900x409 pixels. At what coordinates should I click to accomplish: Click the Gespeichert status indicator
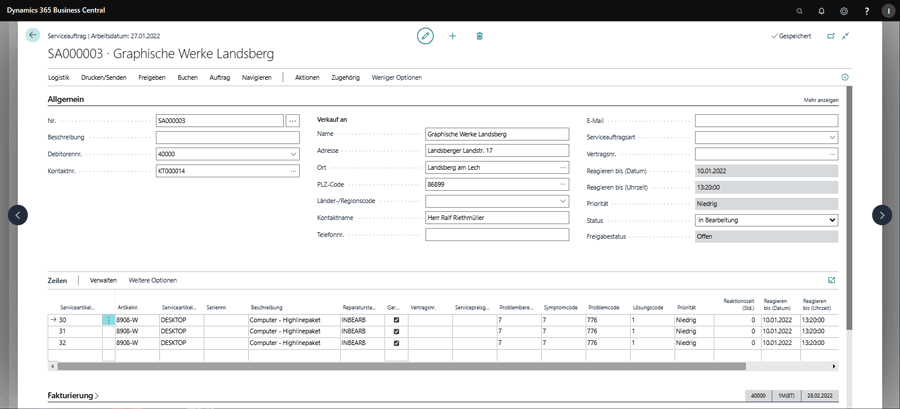792,36
